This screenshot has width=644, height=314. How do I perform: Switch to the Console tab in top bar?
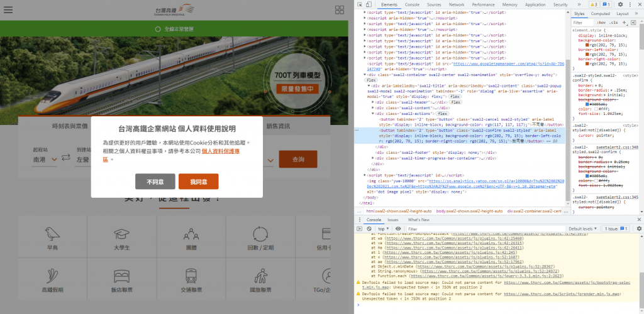click(412, 4)
